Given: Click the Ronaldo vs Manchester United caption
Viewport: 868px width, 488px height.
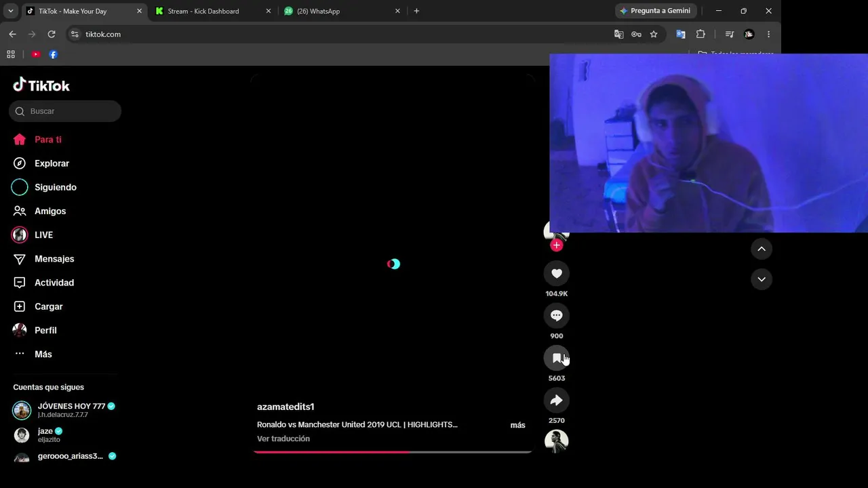Looking at the screenshot, I should click(x=357, y=425).
